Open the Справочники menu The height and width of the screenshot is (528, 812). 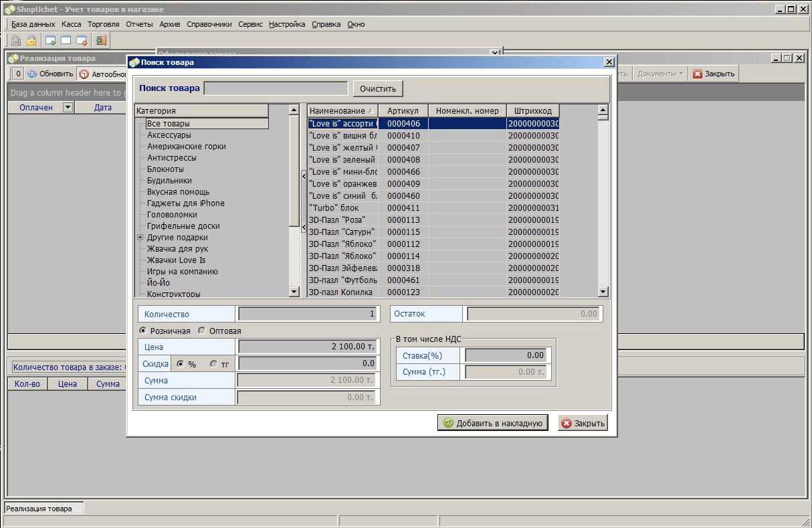click(209, 24)
